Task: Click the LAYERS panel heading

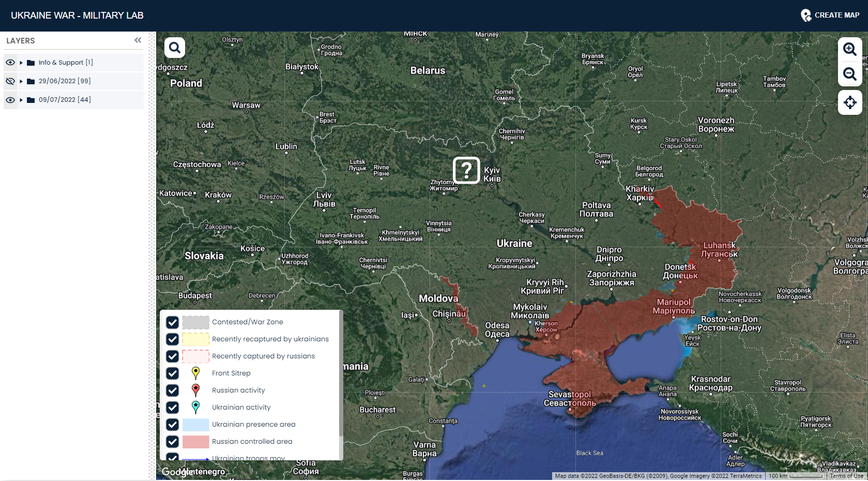Action: pos(21,41)
